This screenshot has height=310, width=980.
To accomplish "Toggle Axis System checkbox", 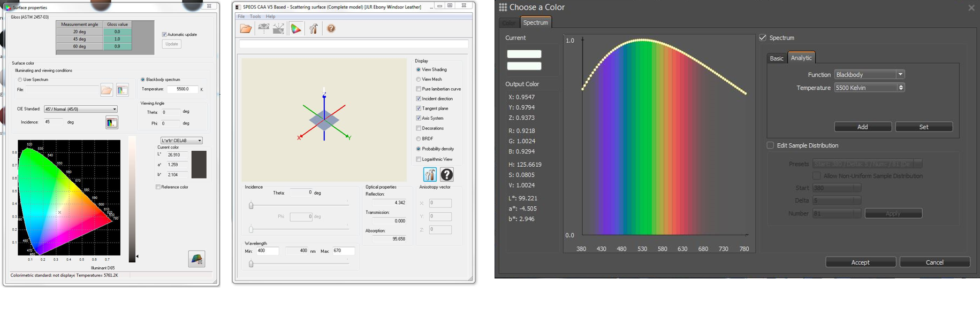I will click(x=419, y=118).
